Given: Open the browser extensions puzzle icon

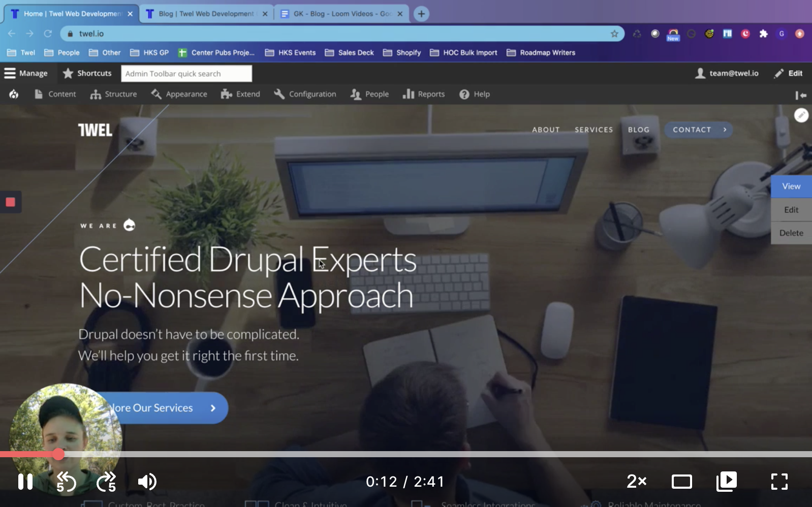Looking at the screenshot, I should pos(763,34).
